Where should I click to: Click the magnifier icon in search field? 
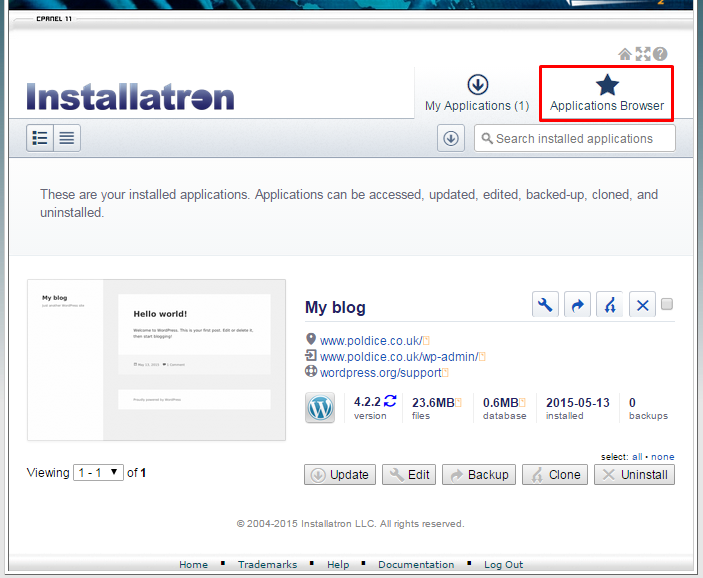[487, 138]
